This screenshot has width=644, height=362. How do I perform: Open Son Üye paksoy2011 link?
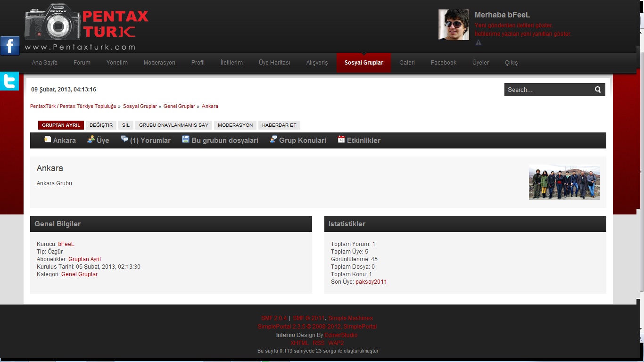pyautogui.click(x=371, y=282)
